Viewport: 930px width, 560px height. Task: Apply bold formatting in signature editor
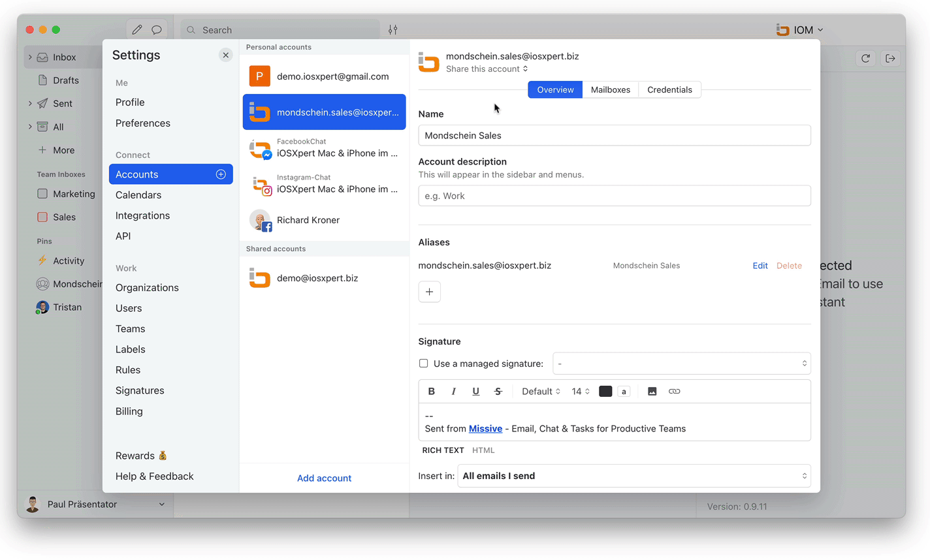click(x=431, y=392)
